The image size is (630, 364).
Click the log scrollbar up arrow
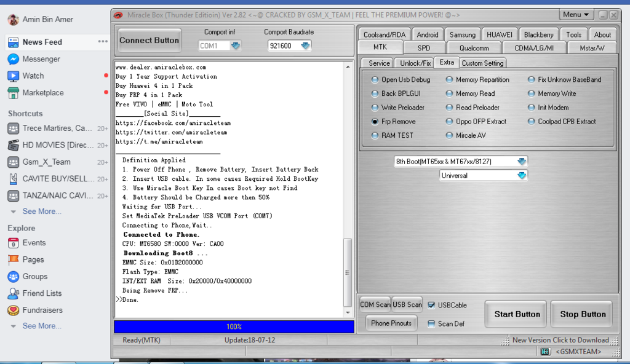[348, 66]
